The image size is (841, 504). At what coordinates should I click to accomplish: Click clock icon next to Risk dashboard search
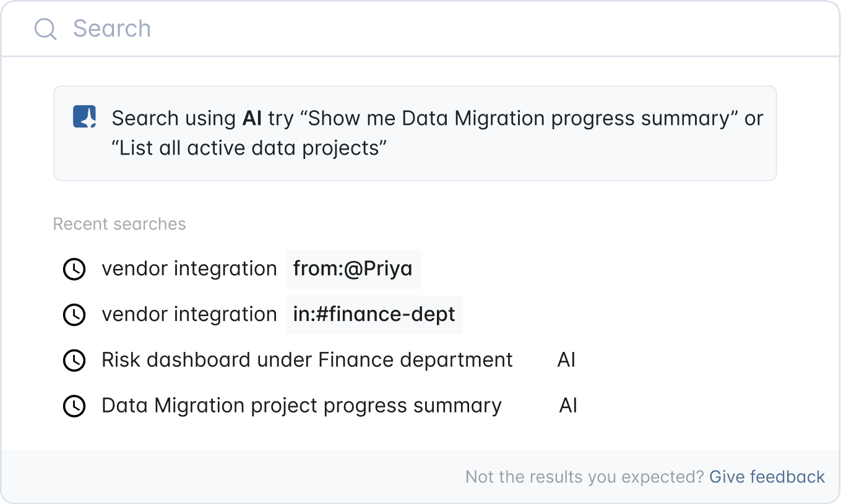pos(74,361)
